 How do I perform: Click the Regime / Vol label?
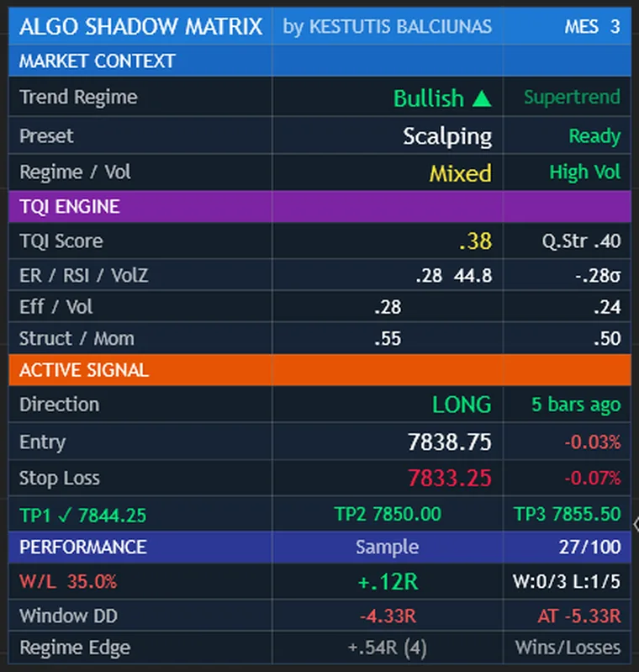click(x=75, y=172)
